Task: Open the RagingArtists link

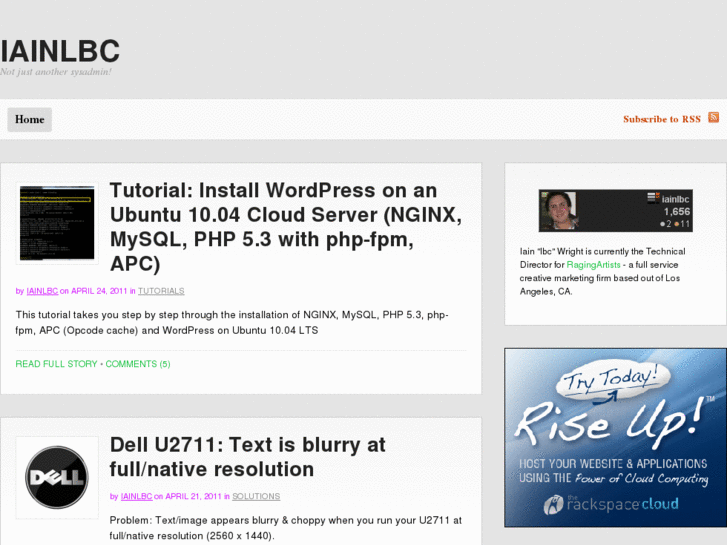Action: tap(593, 265)
